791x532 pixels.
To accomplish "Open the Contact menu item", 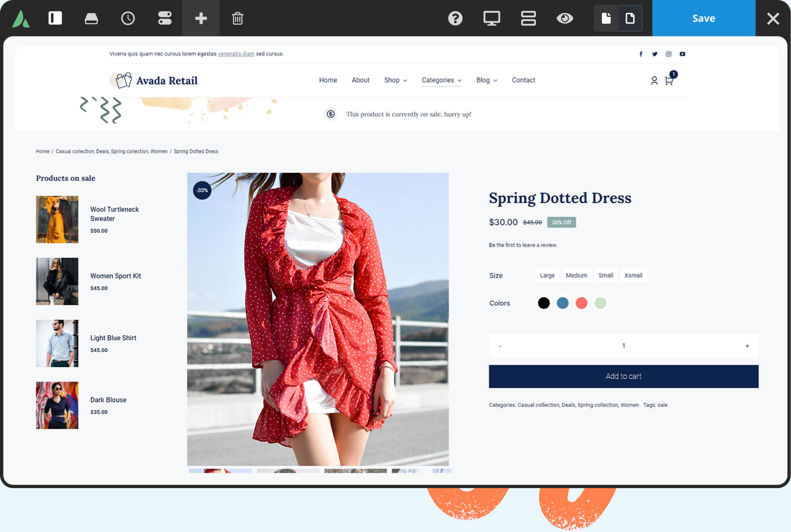I will click(x=523, y=80).
